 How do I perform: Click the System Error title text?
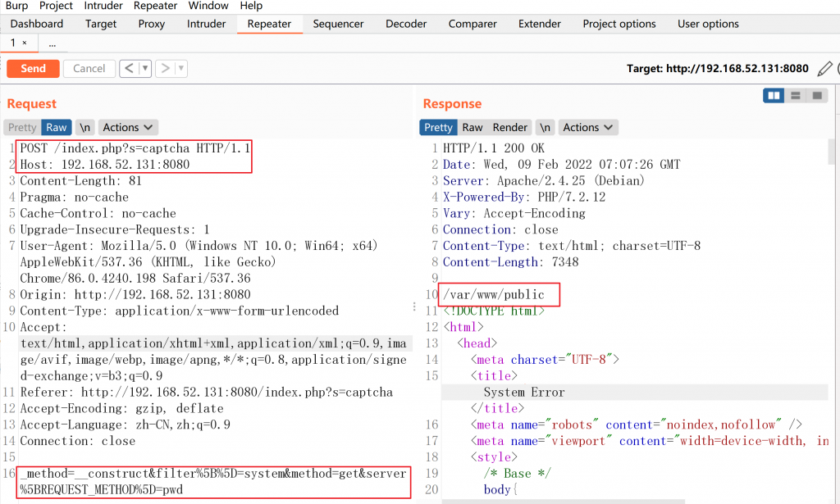click(x=524, y=393)
